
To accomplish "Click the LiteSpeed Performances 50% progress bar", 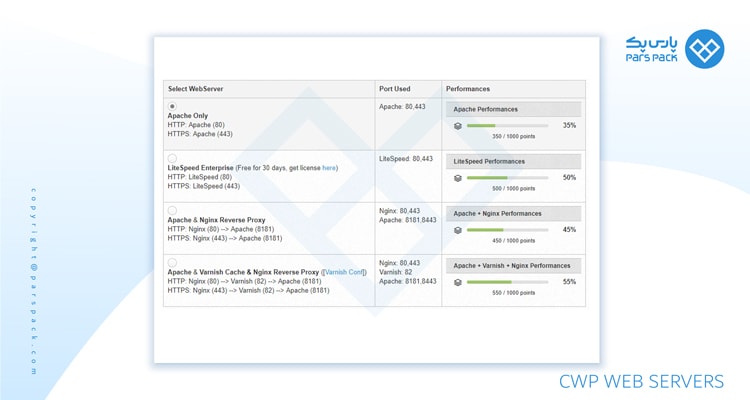I will [507, 178].
